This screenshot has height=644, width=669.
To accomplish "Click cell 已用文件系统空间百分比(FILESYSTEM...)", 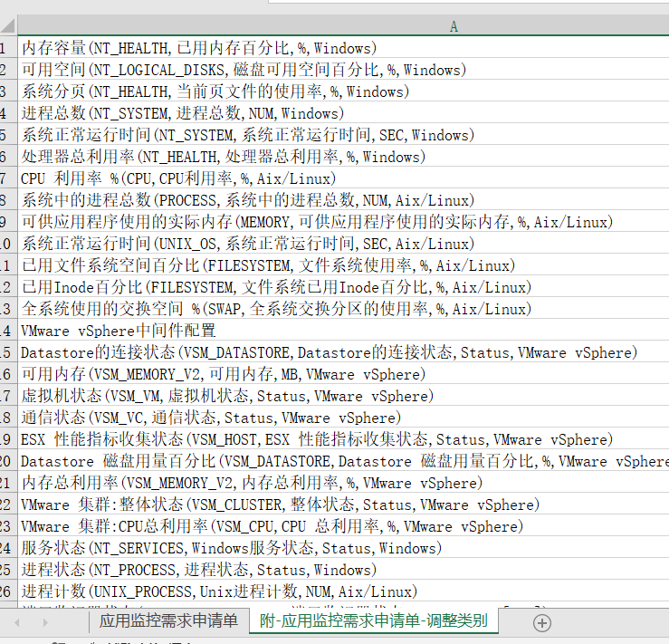I will point(343,265).
